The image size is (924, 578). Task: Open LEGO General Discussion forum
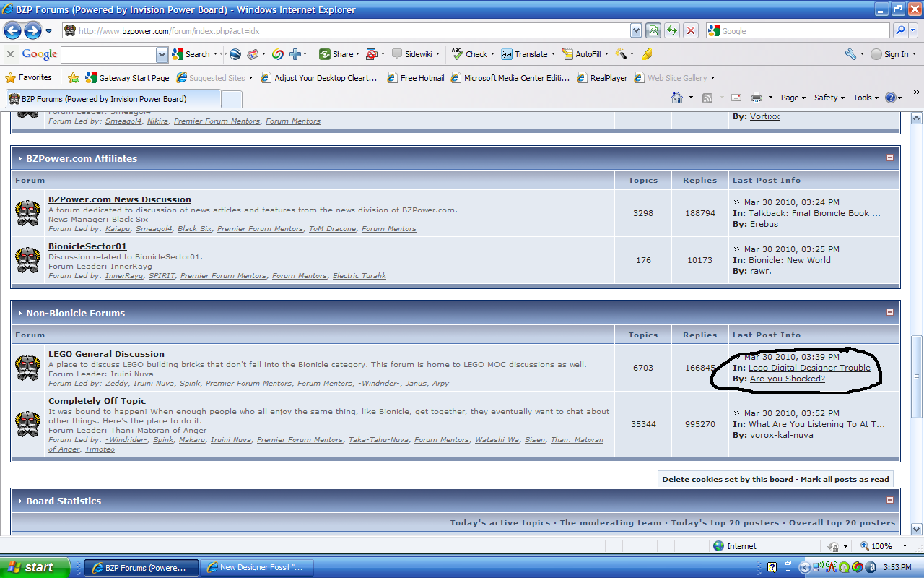click(106, 354)
